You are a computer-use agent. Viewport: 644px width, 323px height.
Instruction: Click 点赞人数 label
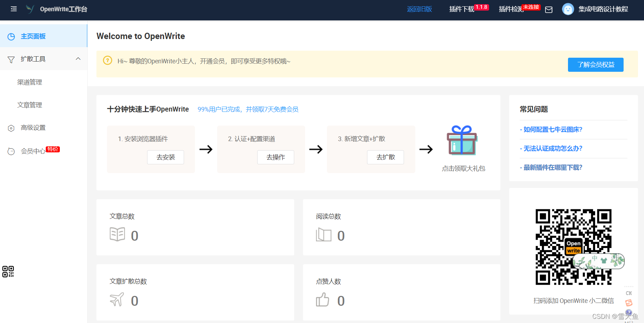pos(328,281)
